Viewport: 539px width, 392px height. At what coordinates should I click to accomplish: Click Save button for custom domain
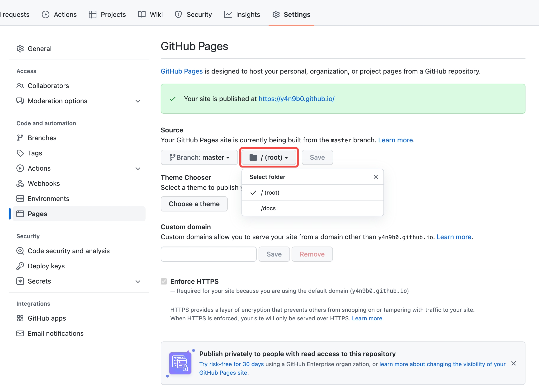[x=274, y=254]
